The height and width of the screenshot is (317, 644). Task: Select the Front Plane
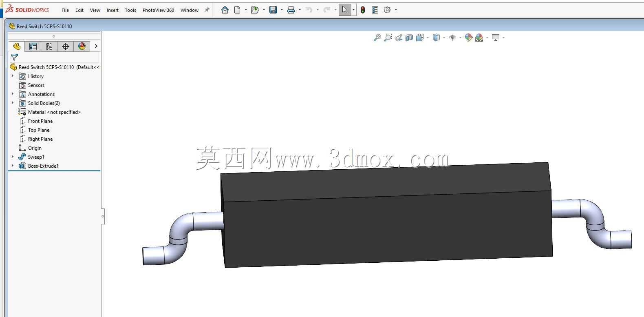coord(40,121)
